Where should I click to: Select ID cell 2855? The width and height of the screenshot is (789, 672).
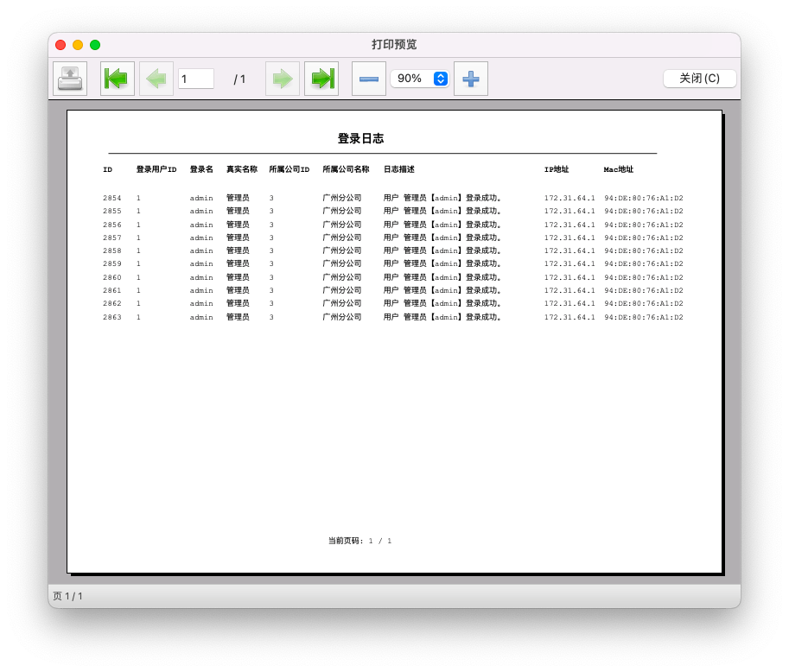tap(112, 212)
